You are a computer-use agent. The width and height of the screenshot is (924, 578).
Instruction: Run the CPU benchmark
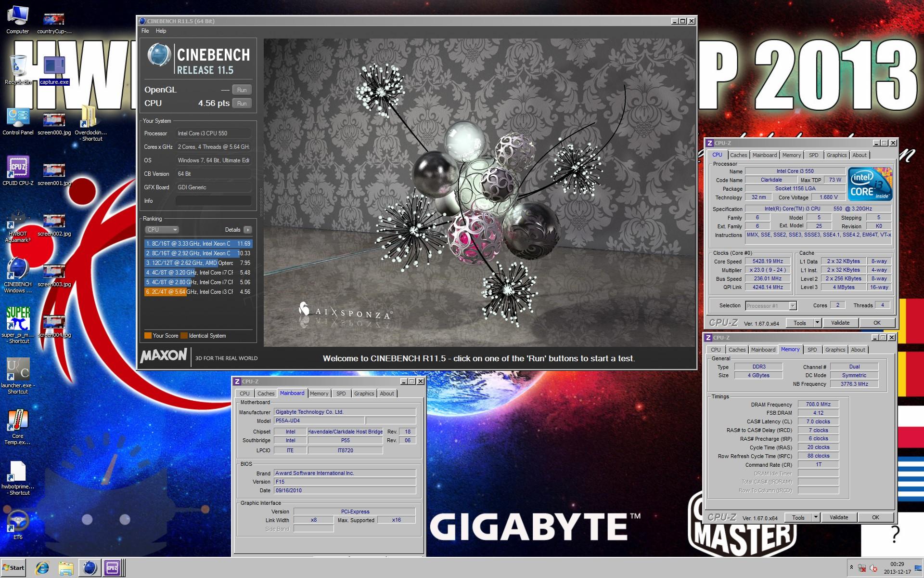242,104
